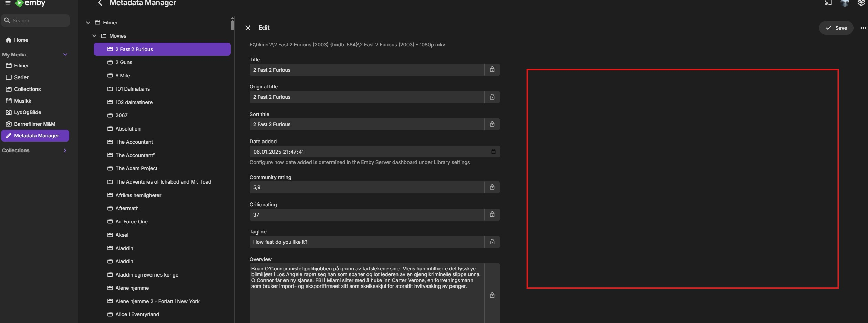Close the Edit panel with X
Image resolution: width=868 pixels, height=323 pixels.
click(x=248, y=28)
